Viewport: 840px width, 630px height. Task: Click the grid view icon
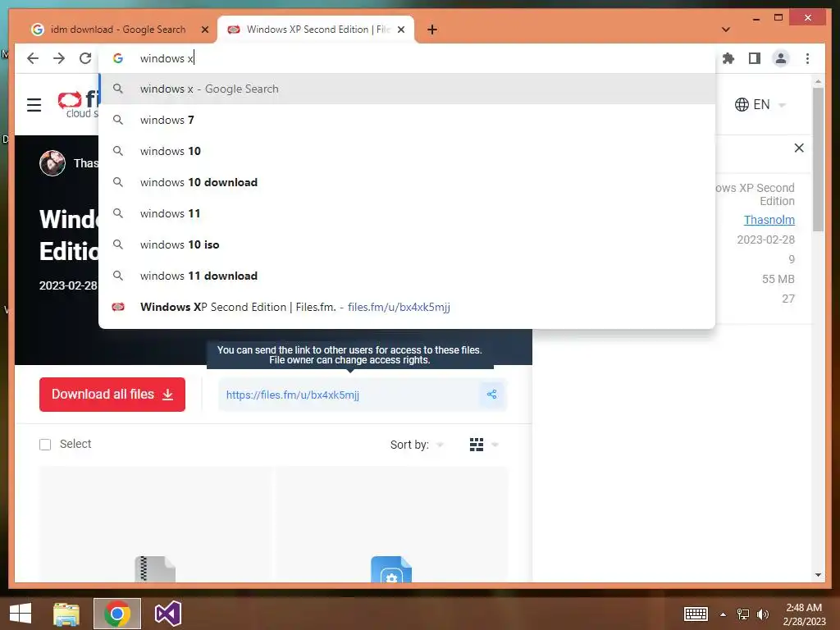(x=477, y=445)
